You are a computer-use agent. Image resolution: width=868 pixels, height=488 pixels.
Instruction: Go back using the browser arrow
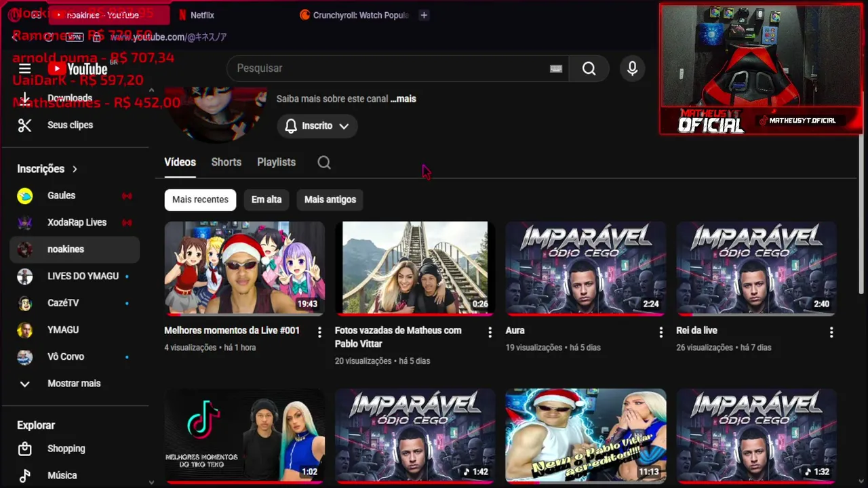15,37
